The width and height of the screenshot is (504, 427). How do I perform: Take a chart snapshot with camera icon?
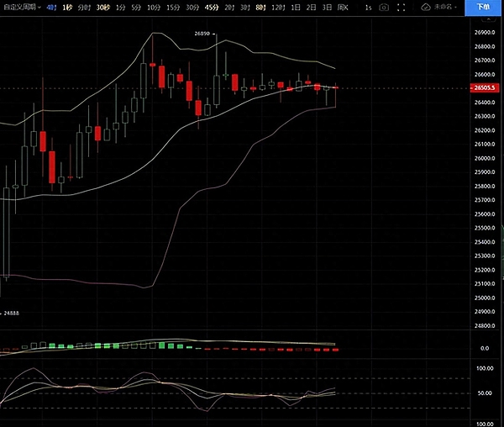tap(384, 7)
